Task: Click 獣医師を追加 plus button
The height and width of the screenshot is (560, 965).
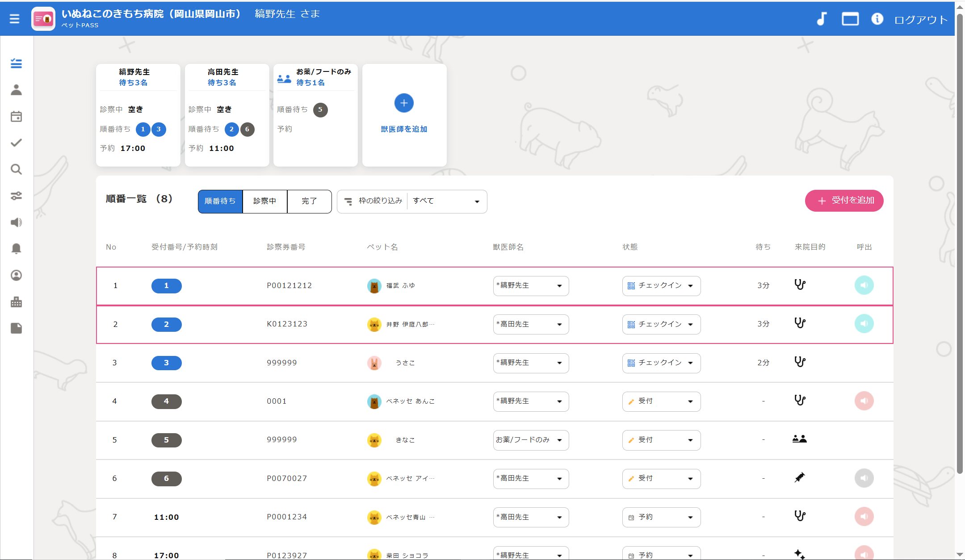Action: point(404,103)
